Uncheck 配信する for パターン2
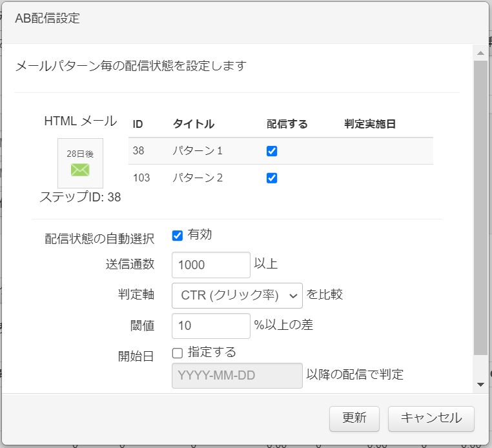492x448 pixels. pos(272,178)
